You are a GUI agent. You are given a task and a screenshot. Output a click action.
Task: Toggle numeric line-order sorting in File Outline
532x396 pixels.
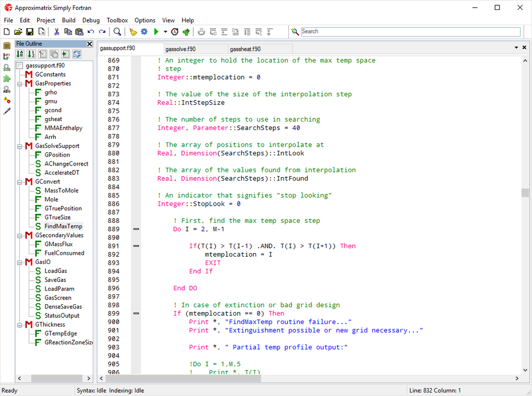pos(31,54)
